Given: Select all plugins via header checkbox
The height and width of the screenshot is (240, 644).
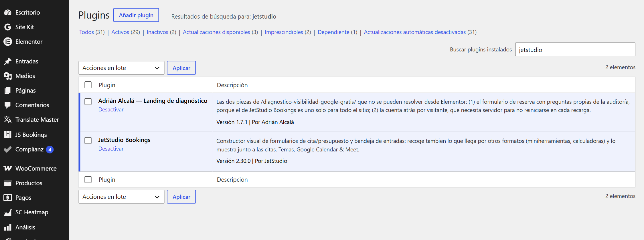Looking at the screenshot, I should click(88, 85).
